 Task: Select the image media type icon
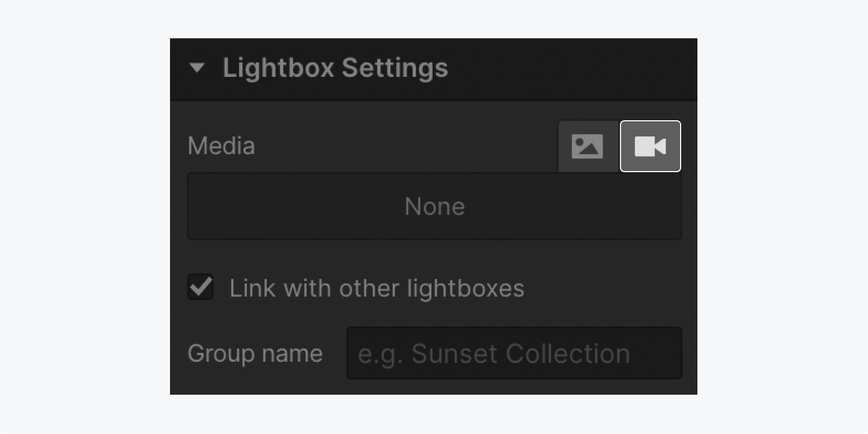coord(587,146)
